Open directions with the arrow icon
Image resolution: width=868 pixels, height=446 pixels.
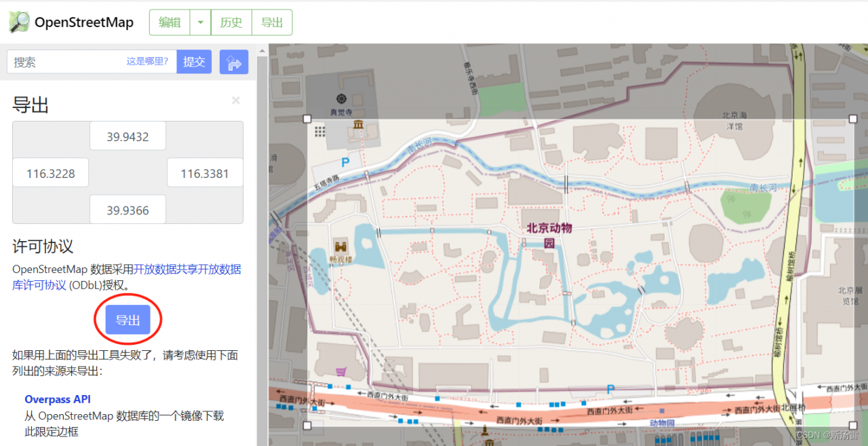pos(234,62)
